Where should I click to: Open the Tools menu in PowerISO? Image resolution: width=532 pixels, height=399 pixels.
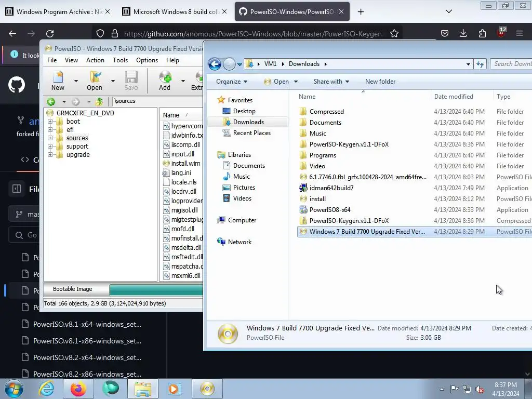point(120,60)
